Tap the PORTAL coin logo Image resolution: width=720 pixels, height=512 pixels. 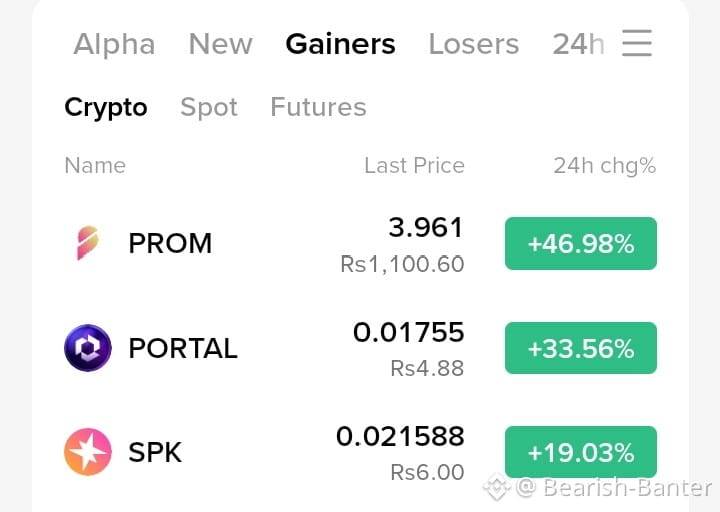tap(88, 348)
